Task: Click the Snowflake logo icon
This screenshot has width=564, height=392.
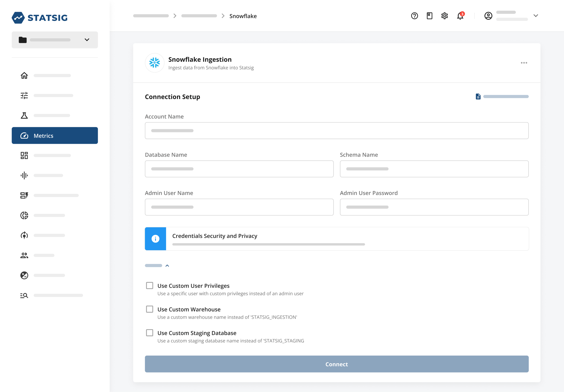Action: point(155,63)
